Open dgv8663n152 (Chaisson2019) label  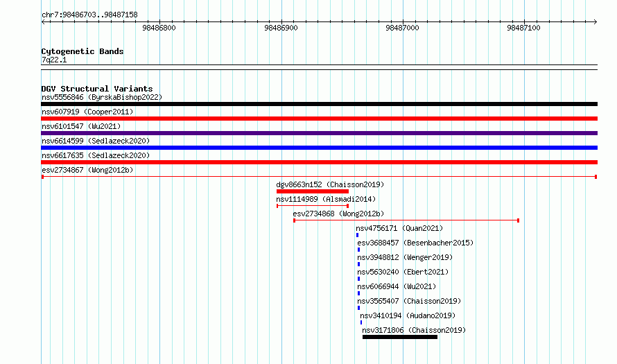[330, 184]
